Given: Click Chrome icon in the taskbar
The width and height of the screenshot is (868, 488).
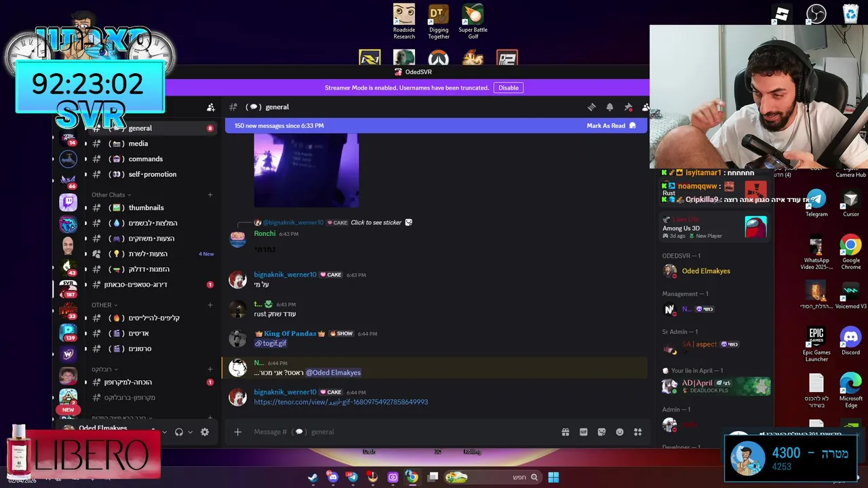Looking at the screenshot, I should pos(412,477).
